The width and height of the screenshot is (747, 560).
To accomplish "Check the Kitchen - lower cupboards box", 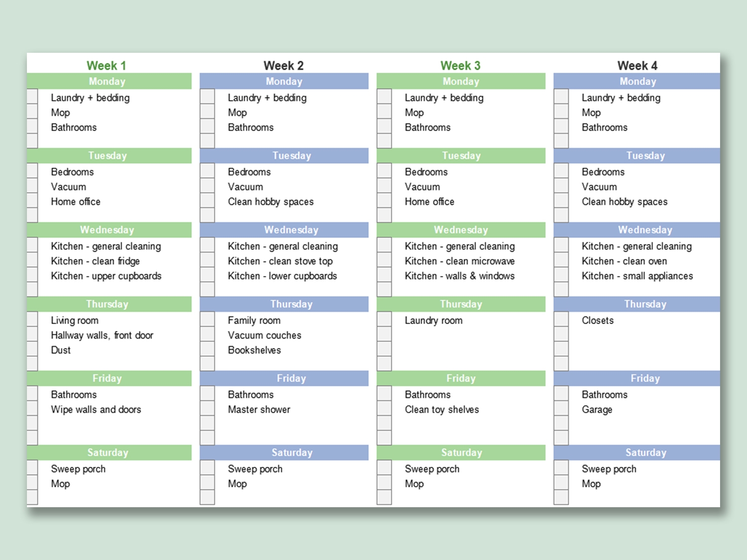I will click(207, 275).
